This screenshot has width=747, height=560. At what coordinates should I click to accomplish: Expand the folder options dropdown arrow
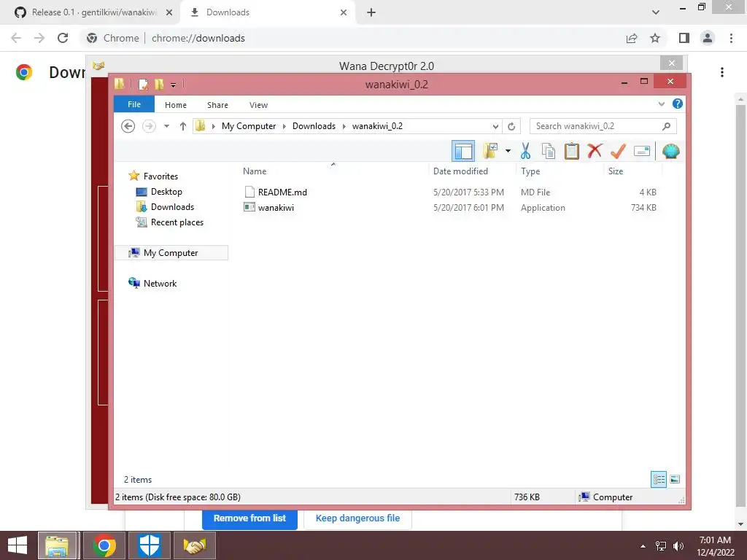pyautogui.click(x=508, y=152)
